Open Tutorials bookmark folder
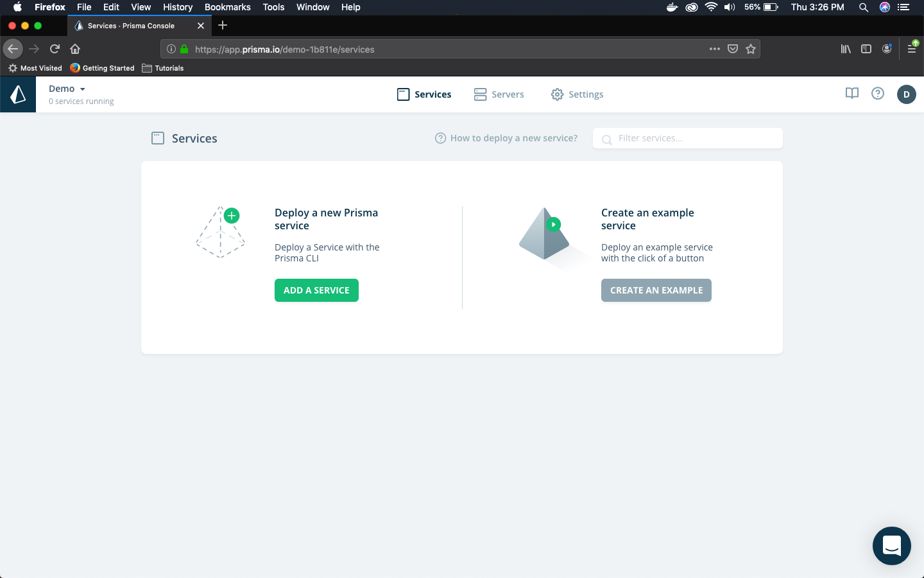 click(x=163, y=68)
